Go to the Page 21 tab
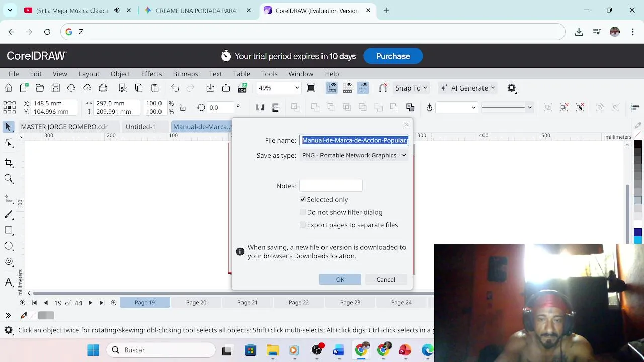The width and height of the screenshot is (644, 362). 248,302
